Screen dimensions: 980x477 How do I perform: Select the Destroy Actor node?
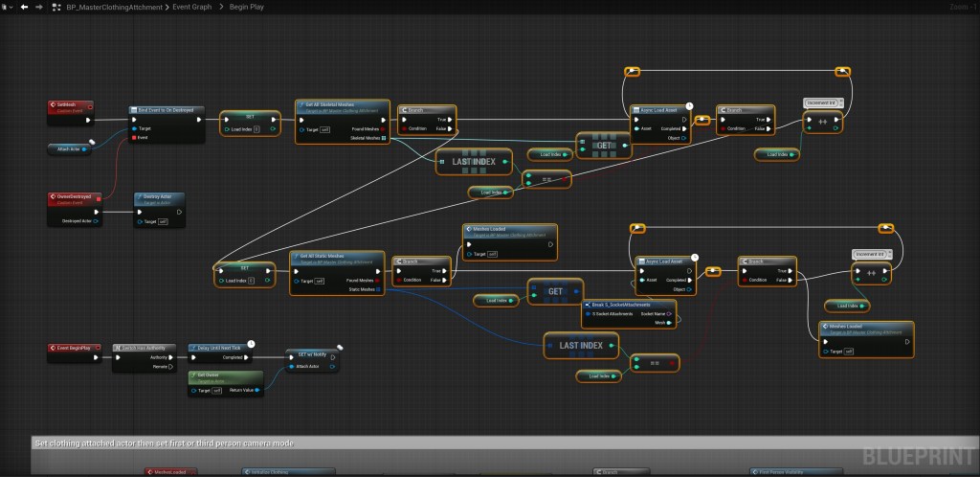158,196
